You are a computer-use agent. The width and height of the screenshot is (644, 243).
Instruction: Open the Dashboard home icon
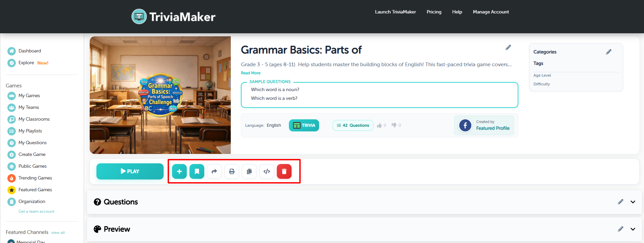click(x=12, y=51)
